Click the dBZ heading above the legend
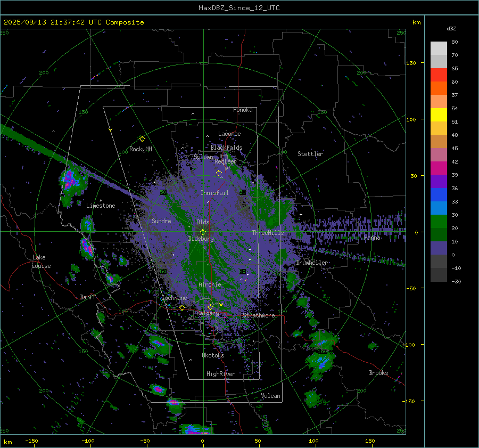 [451, 28]
